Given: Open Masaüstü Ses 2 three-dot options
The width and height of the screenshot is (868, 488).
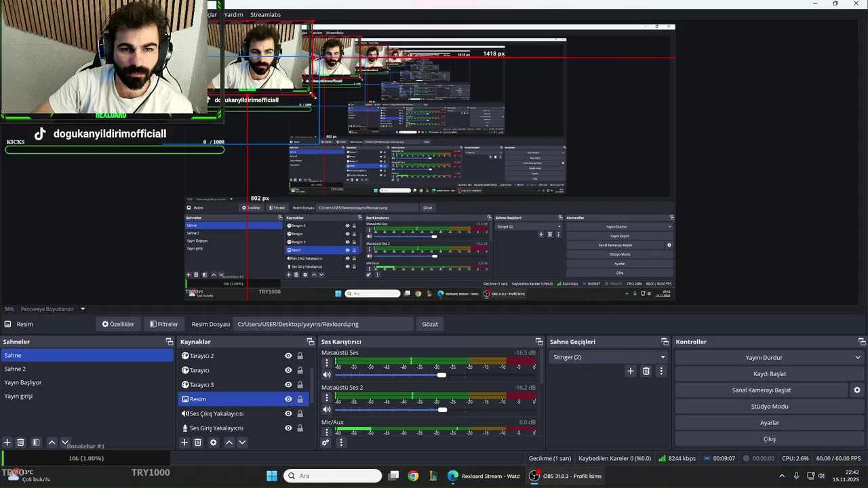Looking at the screenshot, I should pyautogui.click(x=327, y=398).
